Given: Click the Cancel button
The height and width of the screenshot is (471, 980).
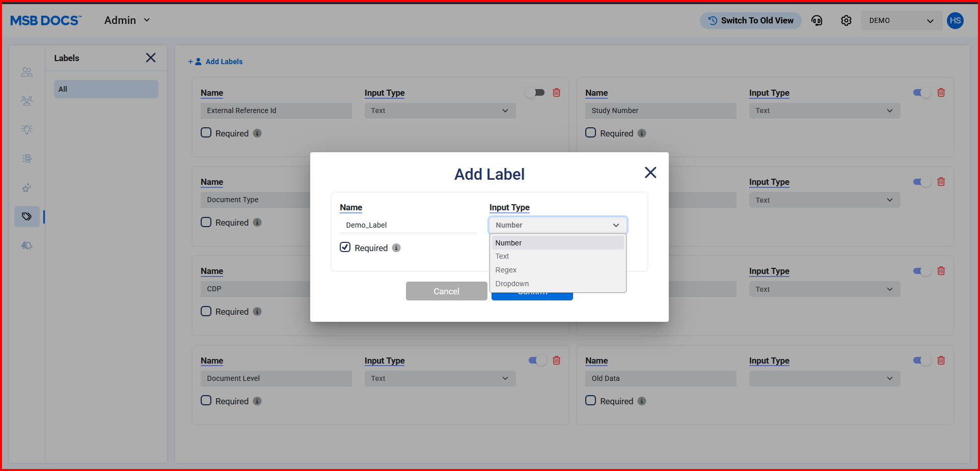Looking at the screenshot, I should tap(446, 291).
